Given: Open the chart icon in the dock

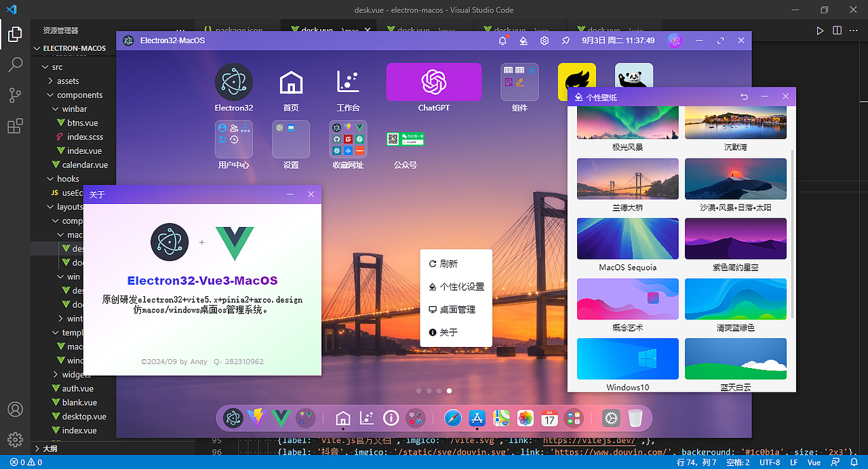Looking at the screenshot, I should tap(367, 418).
